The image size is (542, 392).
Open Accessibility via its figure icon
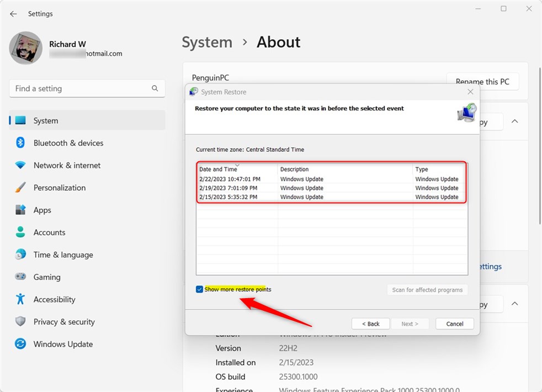pos(20,299)
